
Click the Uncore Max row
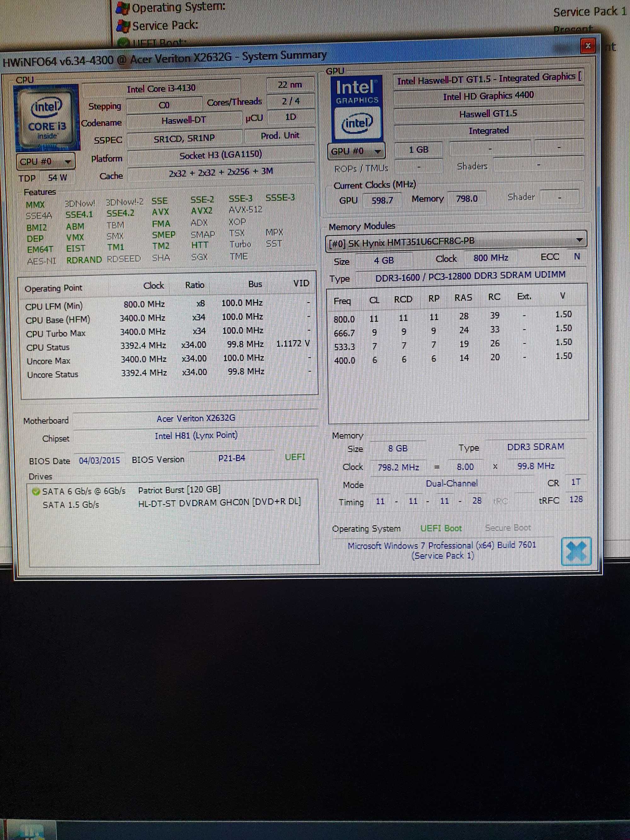[x=169, y=359]
